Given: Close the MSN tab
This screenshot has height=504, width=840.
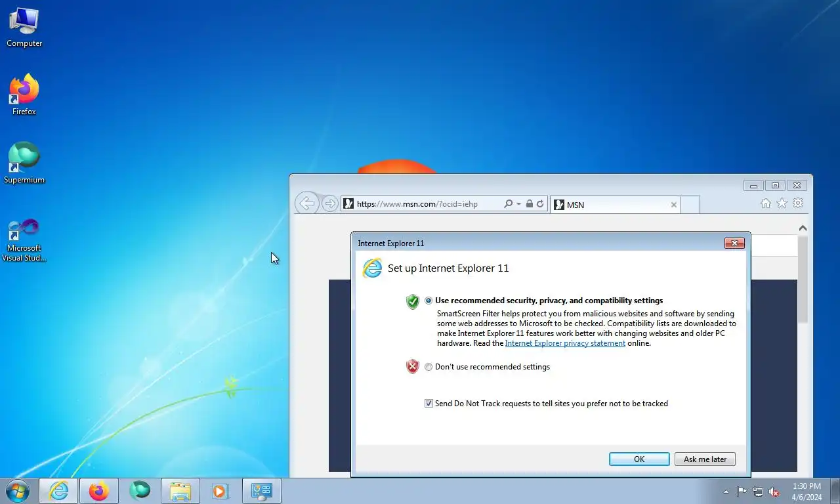Looking at the screenshot, I should 673,205.
